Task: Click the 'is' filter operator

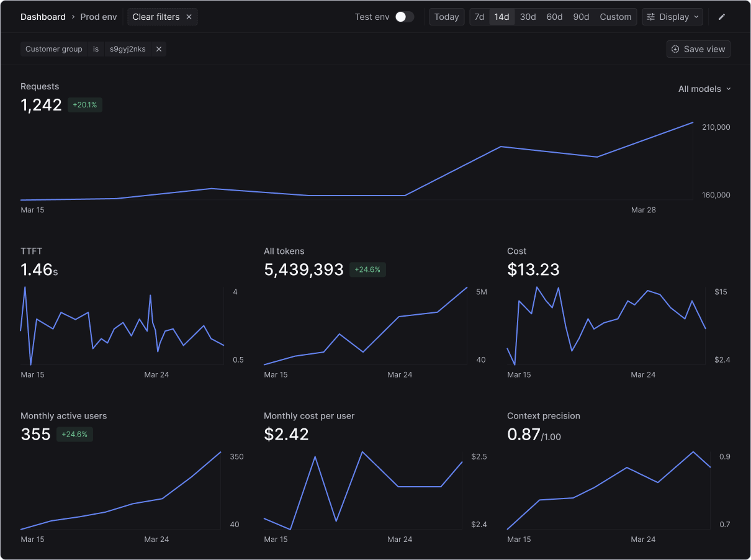Action: (x=96, y=49)
